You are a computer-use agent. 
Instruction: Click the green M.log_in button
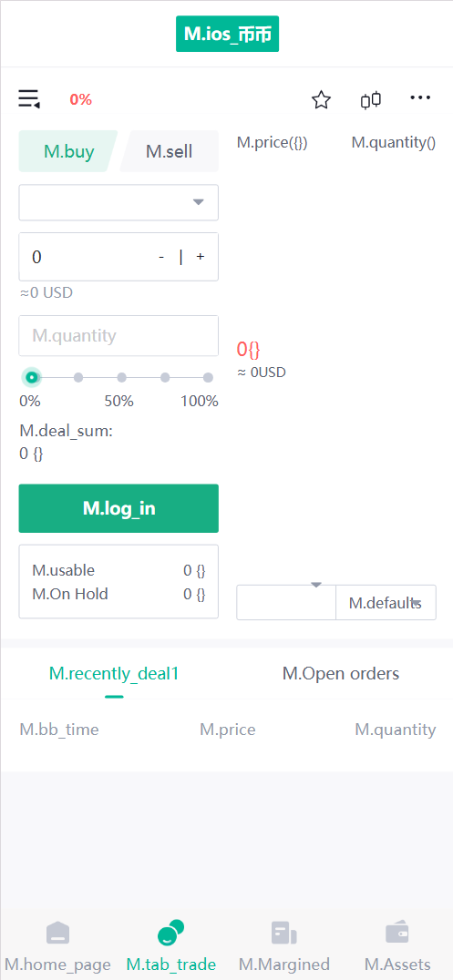(x=118, y=508)
